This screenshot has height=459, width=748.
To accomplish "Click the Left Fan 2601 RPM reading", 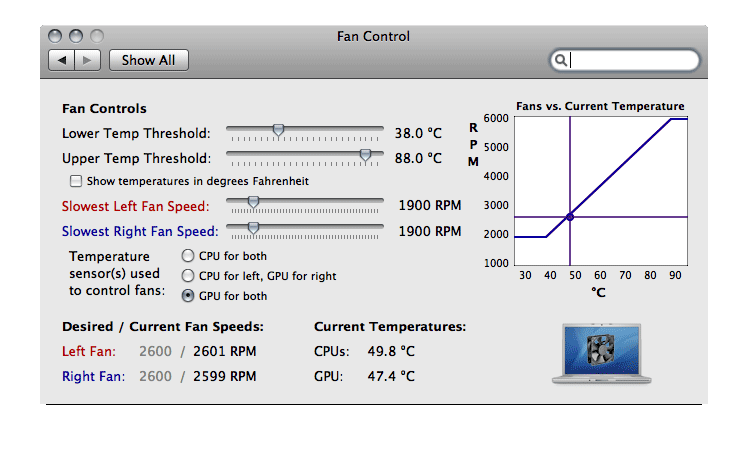I will point(225,351).
